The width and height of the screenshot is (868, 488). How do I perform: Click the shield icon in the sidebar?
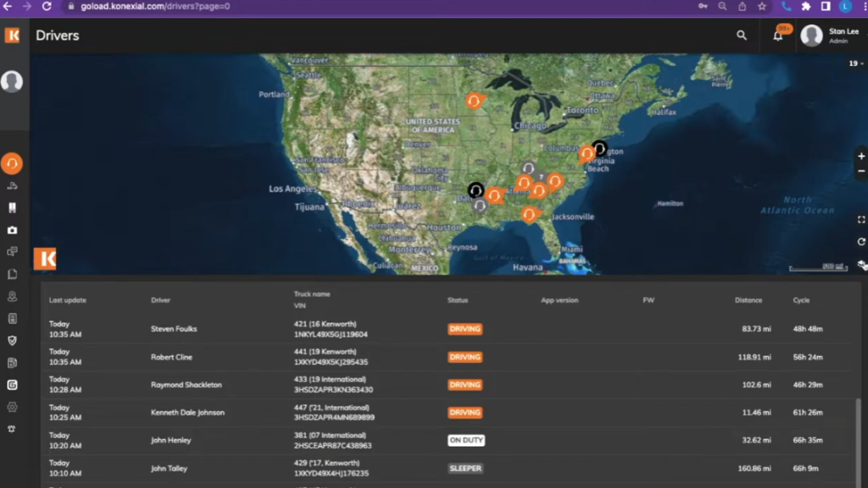[x=12, y=341]
